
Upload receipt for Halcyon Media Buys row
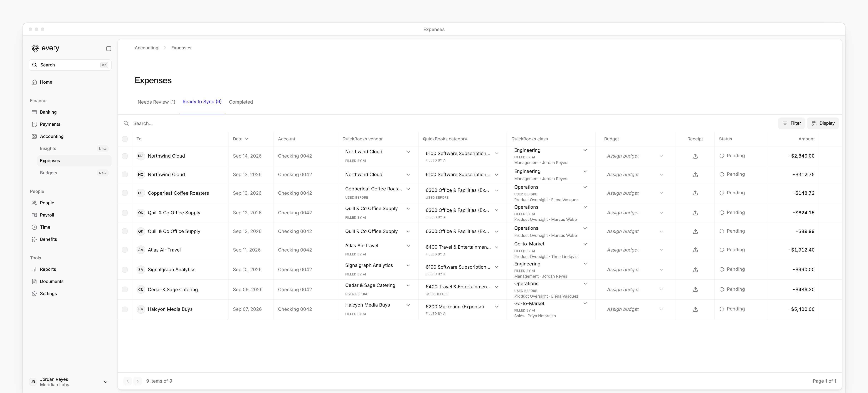[695, 309]
